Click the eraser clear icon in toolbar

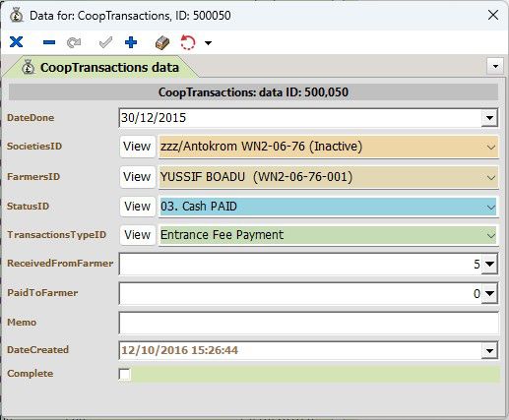(162, 42)
